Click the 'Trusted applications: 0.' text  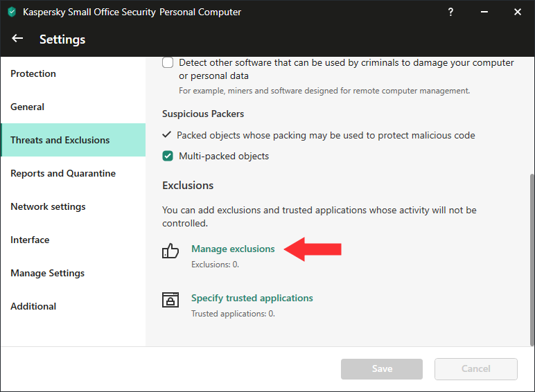point(233,314)
